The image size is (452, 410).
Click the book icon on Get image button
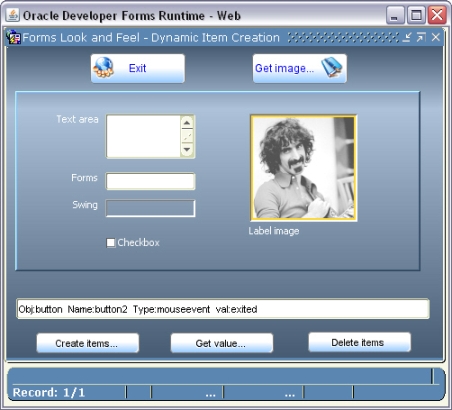(332, 67)
